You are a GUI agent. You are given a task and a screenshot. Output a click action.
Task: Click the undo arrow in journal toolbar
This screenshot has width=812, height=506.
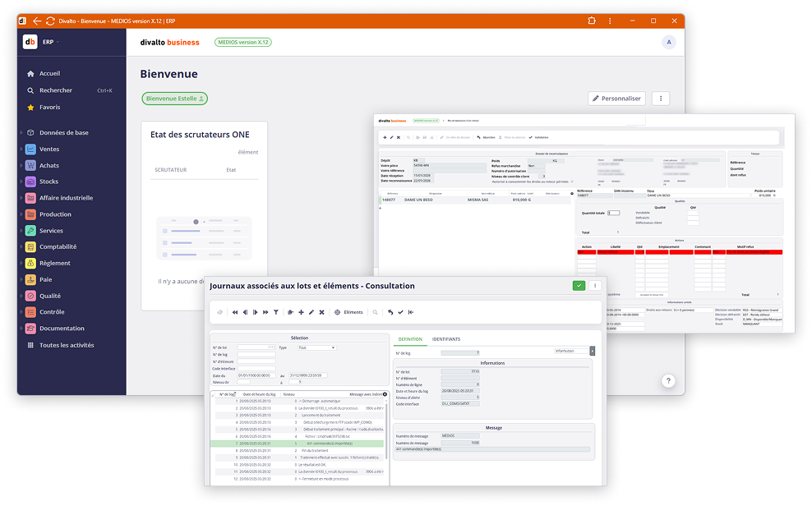pos(390,312)
